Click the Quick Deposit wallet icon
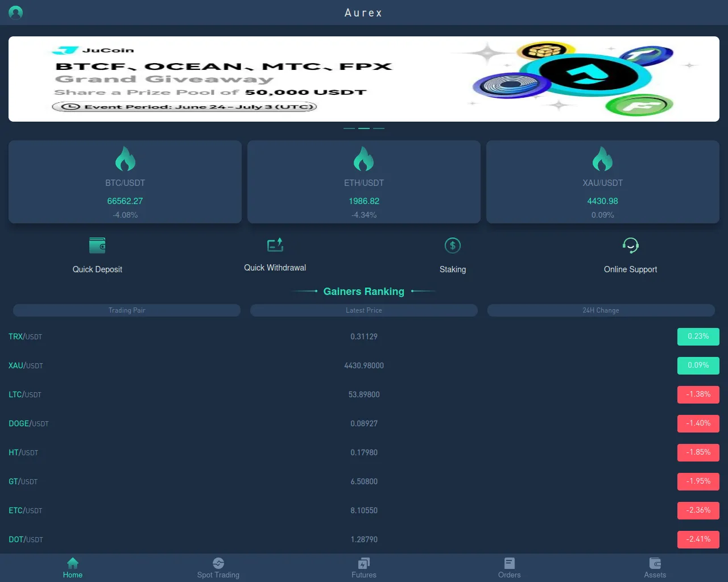 [97, 246]
